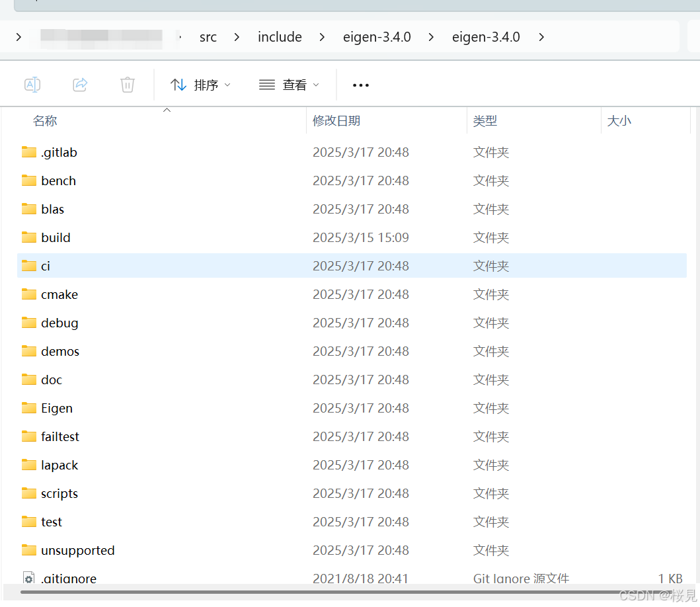Viewport: 700px width, 607px height.
Task: Expand chevron between the two eigen-3.4.0 breadcrumbs
Action: coord(431,37)
